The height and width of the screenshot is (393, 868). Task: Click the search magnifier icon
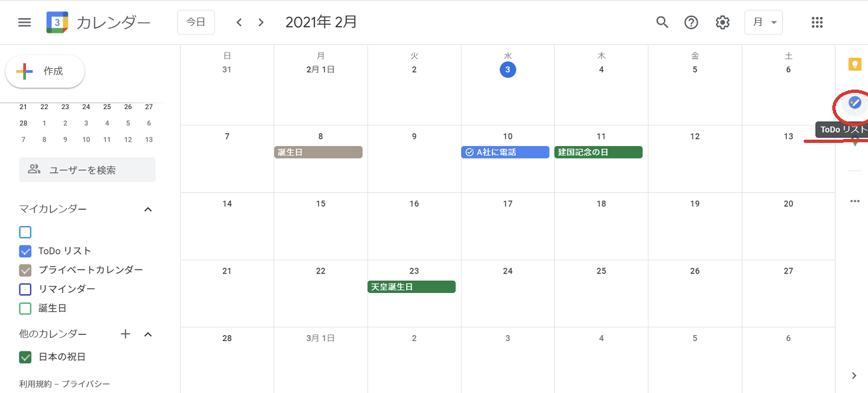click(662, 22)
